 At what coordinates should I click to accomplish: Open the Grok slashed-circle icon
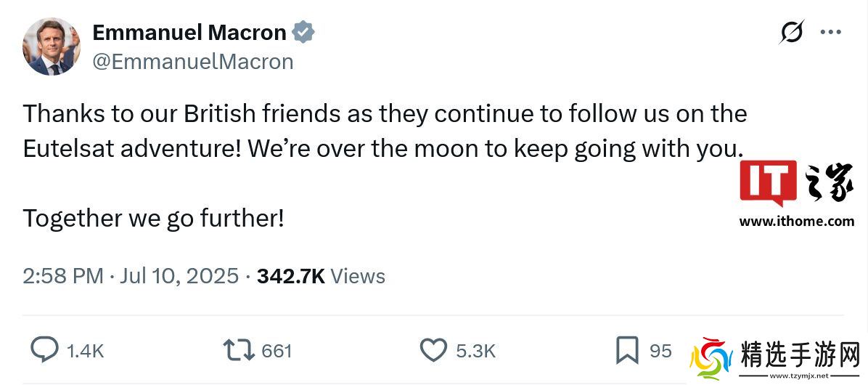point(792,32)
